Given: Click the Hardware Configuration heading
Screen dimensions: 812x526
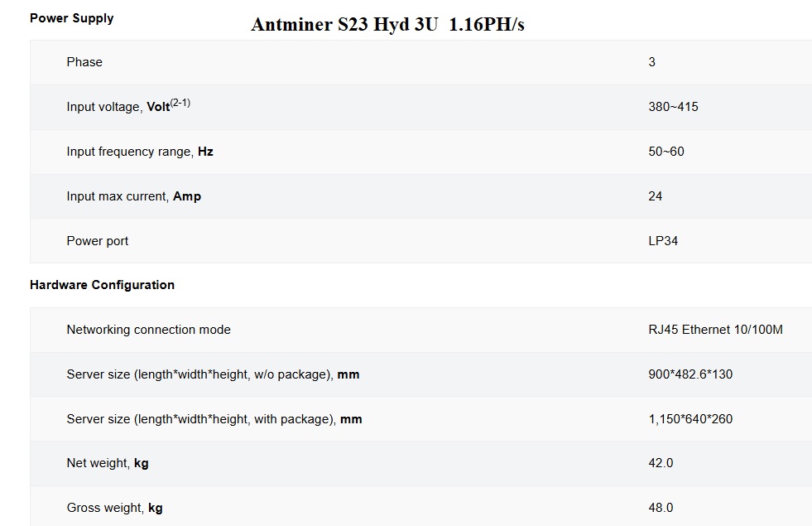Looking at the screenshot, I should tap(102, 285).
